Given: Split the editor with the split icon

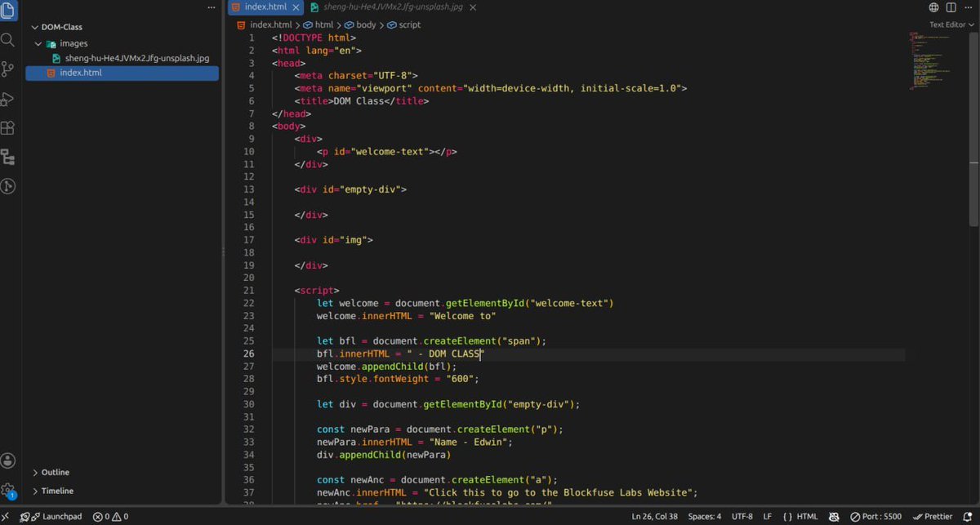Looking at the screenshot, I should click(951, 7).
